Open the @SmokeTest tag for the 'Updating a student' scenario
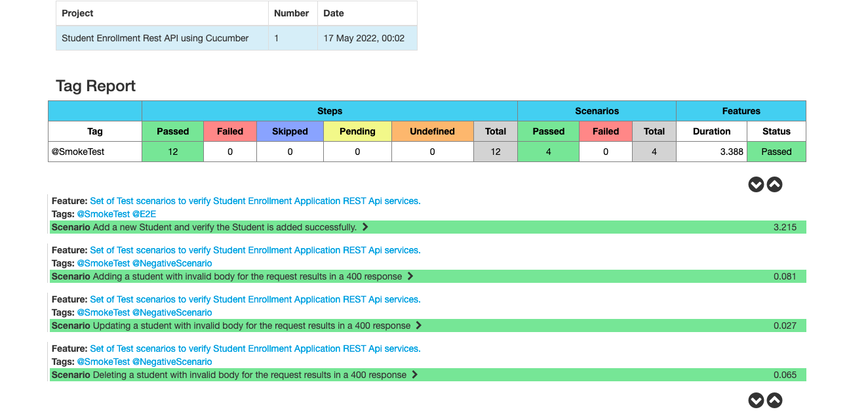The height and width of the screenshot is (420, 868). [104, 312]
